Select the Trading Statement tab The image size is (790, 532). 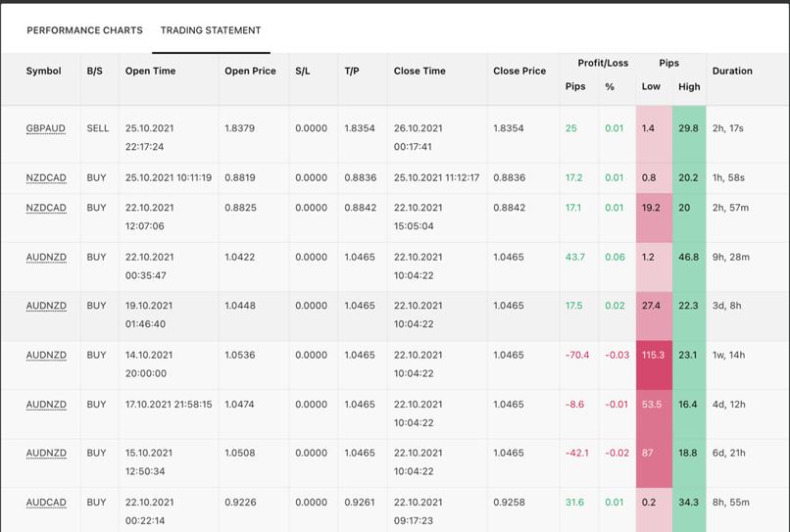(211, 30)
